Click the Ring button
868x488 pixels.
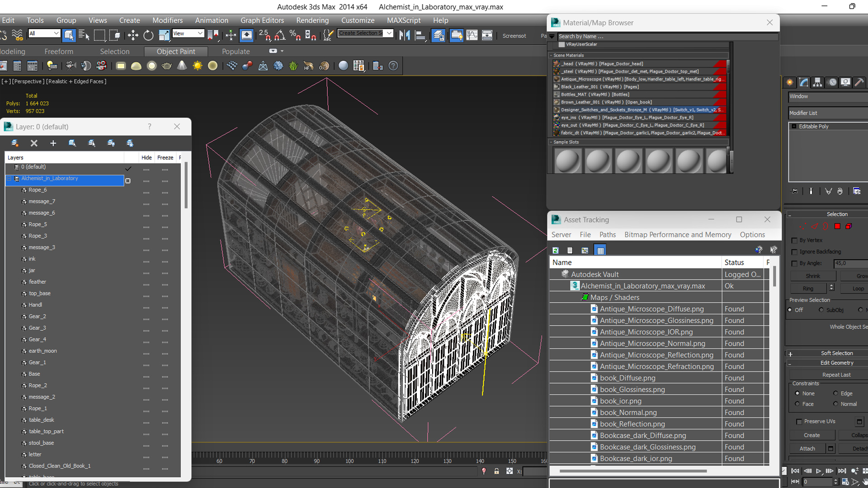tap(808, 289)
